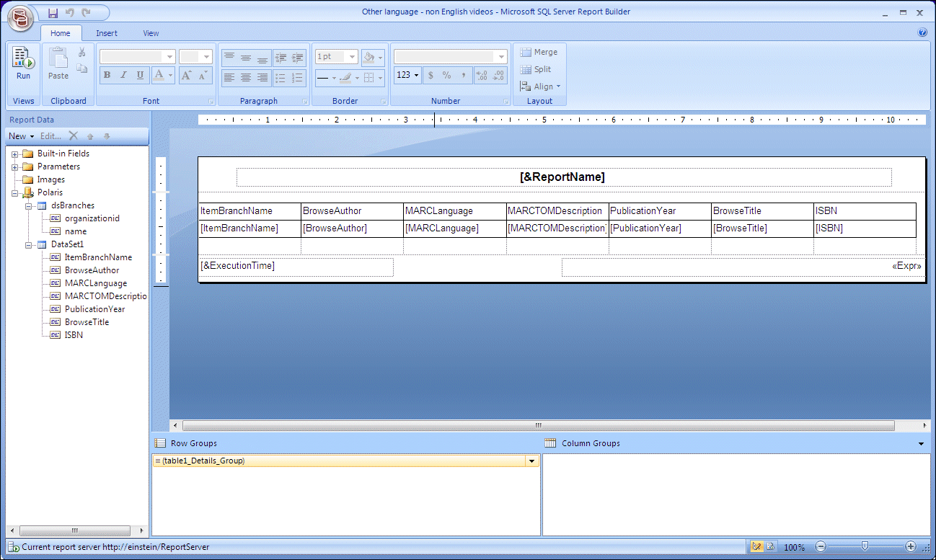Viewport: 936px width, 560px height.
Task: Switch to run mode in status bar
Action: [x=770, y=547]
